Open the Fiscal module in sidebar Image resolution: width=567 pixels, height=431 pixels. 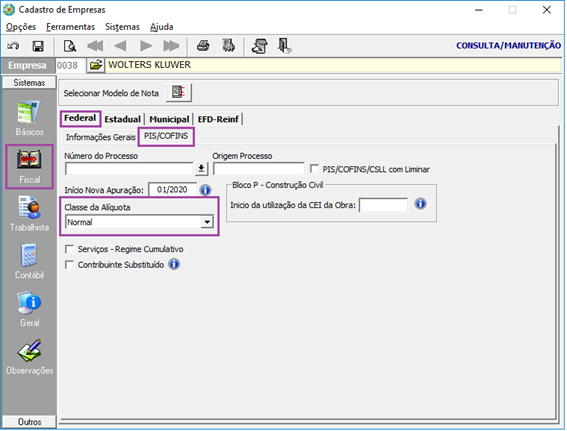coord(29,167)
